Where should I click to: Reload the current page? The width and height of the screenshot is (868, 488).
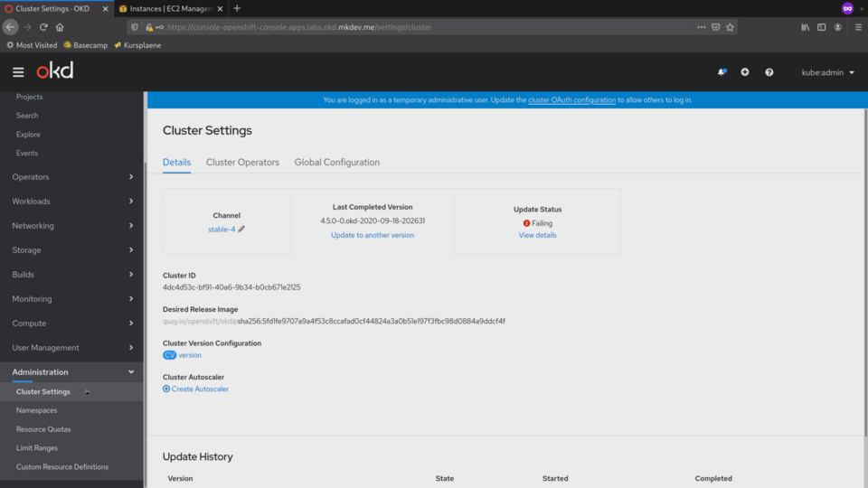tap(43, 27)
